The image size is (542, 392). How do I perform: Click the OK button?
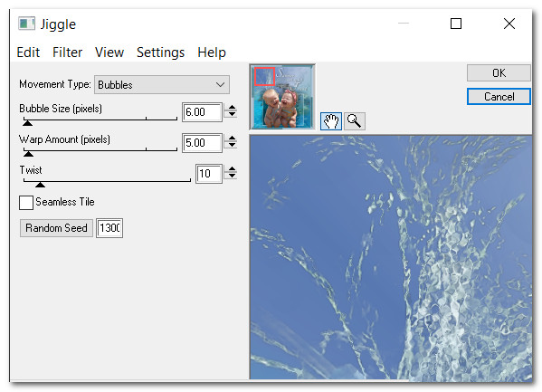[x=499, y=73]
